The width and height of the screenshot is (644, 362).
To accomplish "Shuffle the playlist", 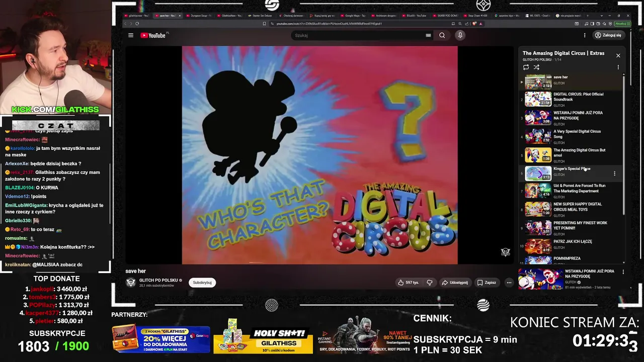I will pos(536,67).
